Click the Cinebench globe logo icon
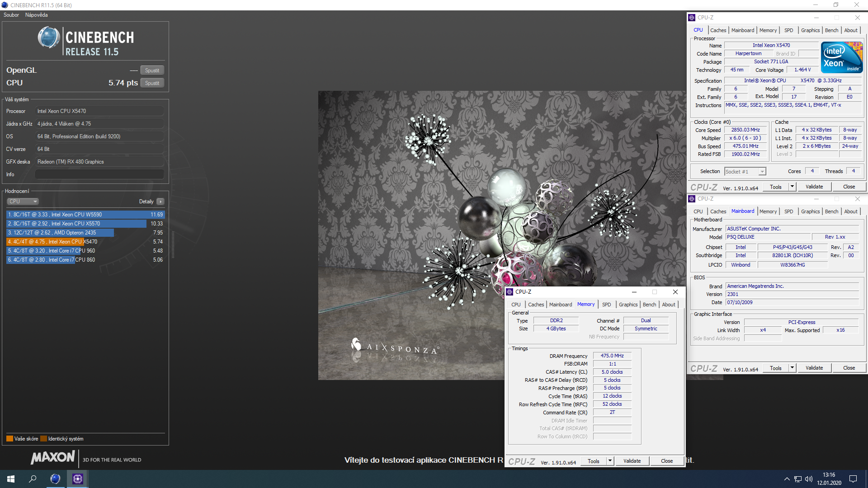Image resolution: width=868 pixels, height=488 pixels. pyautogui.click(x=49, y=38)
